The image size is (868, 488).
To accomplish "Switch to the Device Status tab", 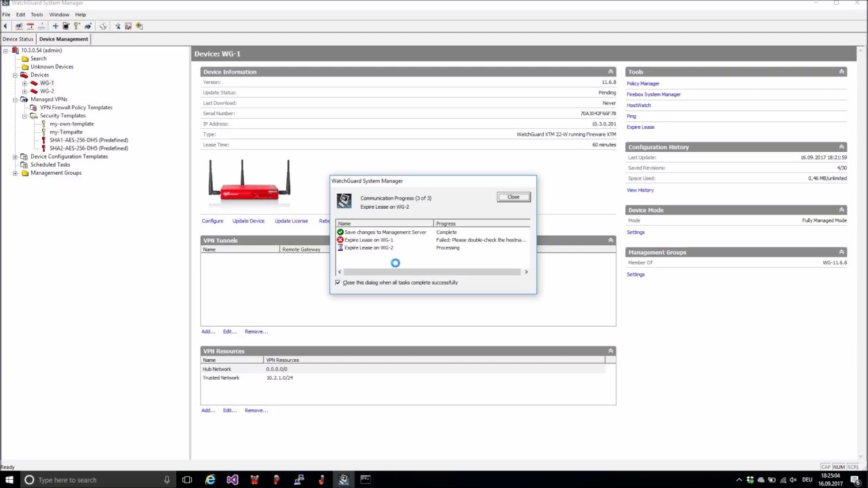I will [18, 39].
